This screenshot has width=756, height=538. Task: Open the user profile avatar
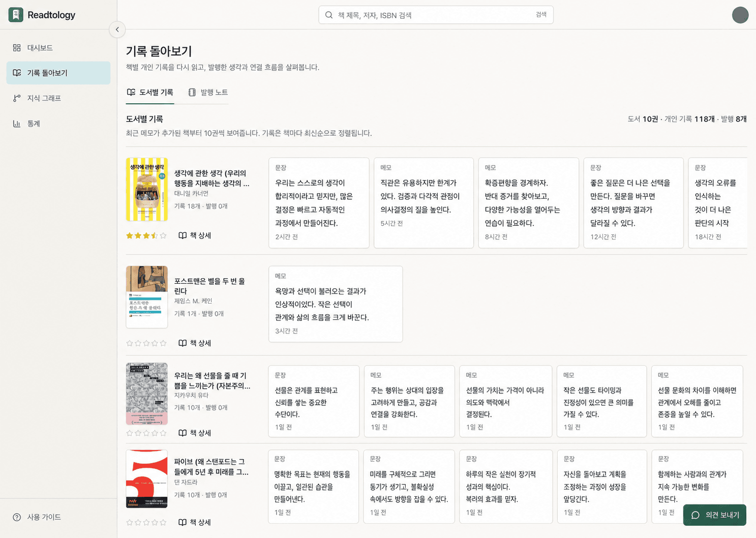740,15
